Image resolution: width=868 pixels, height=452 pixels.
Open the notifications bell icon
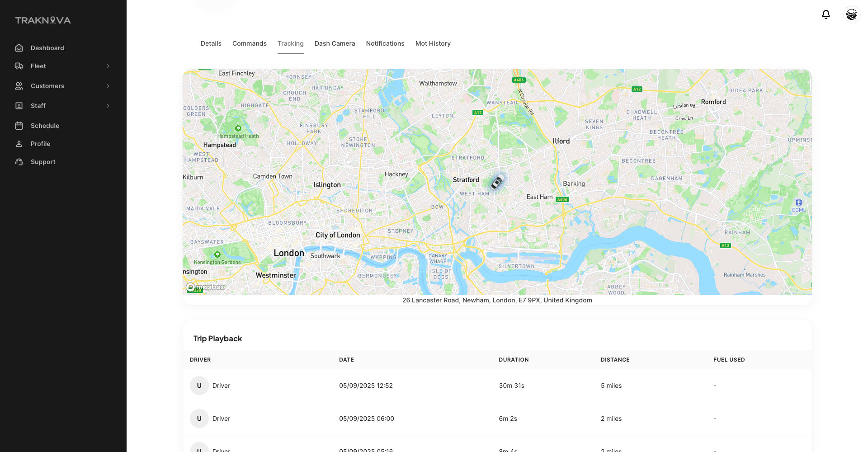[x=826, y=14]
